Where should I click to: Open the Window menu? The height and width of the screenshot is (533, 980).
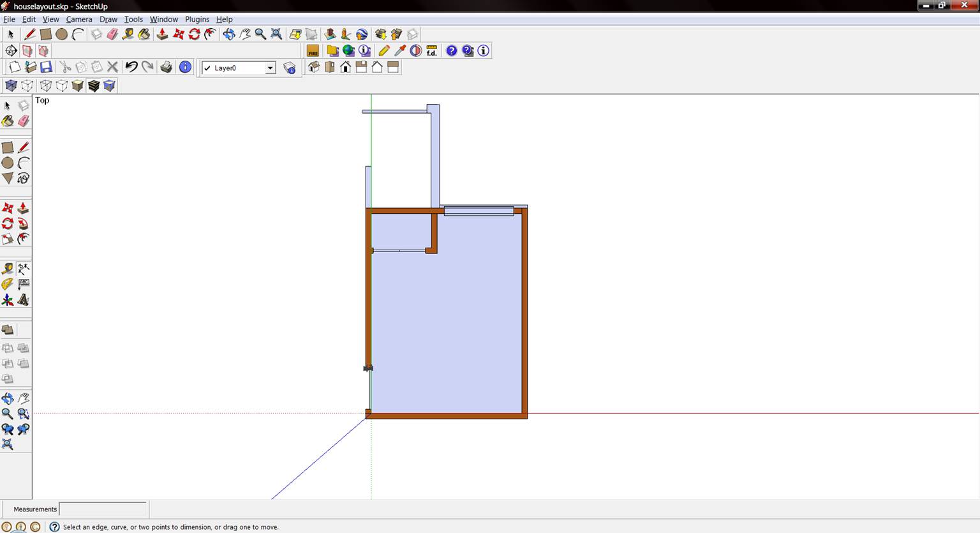point(163,19)
